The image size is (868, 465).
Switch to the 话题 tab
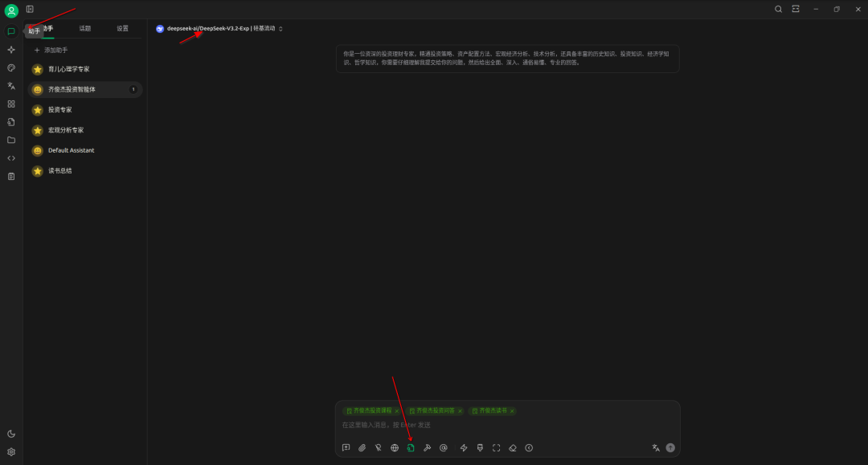click(x=84, y=29)
